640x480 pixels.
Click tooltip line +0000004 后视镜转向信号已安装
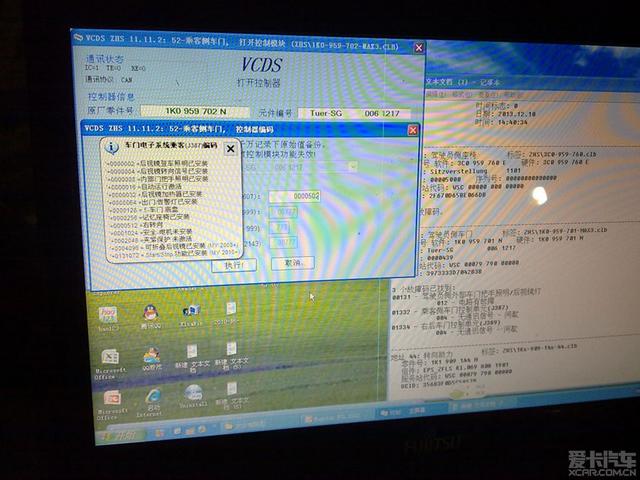pyautogui.click(x=158, y=171)
